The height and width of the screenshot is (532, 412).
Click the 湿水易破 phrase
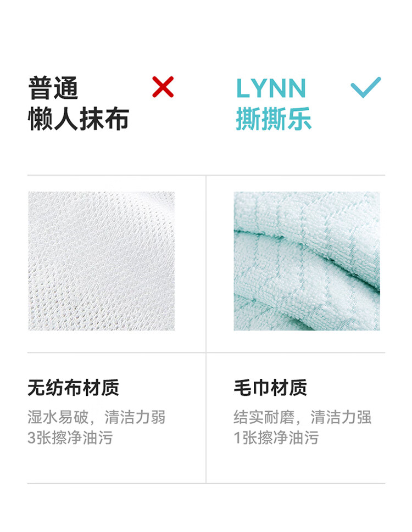click(x=58, y=417)
